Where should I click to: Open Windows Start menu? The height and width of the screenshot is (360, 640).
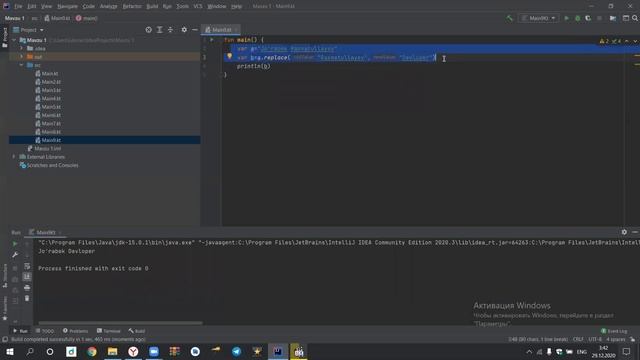10,351
